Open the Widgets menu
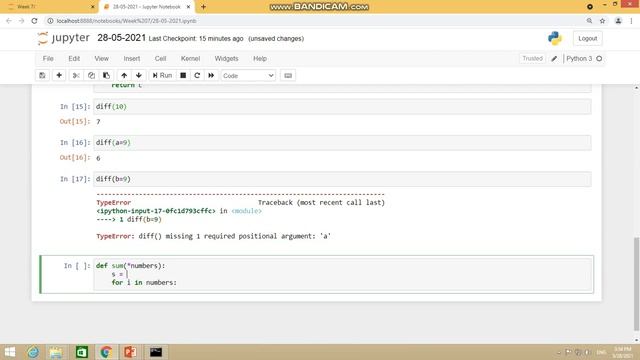Image resolution: width=640 pixels, height=360 pixels. 227,59
